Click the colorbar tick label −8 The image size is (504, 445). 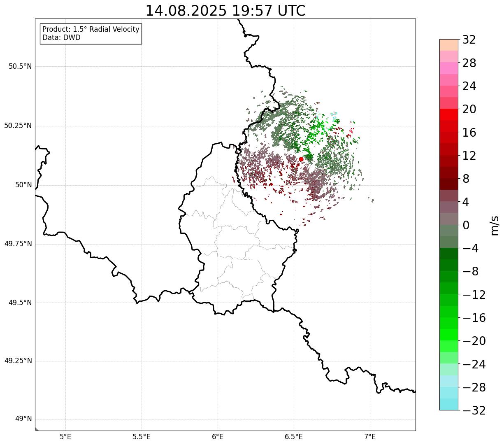click(470, 272)
